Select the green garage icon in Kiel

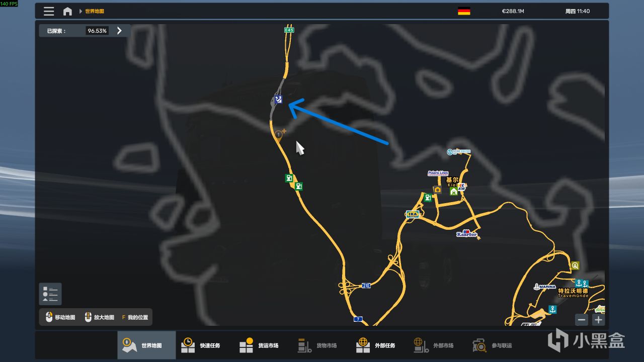(454, 191)
